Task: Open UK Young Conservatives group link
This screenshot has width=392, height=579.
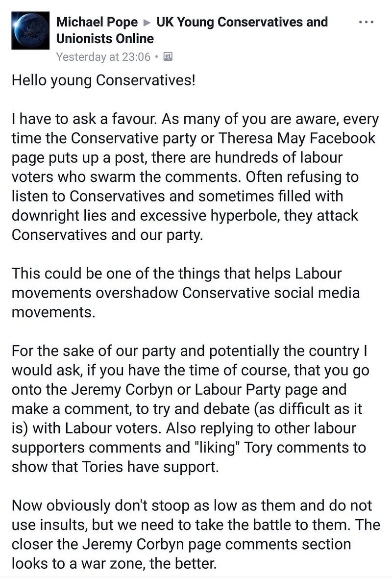Action: tap(242, 22)
